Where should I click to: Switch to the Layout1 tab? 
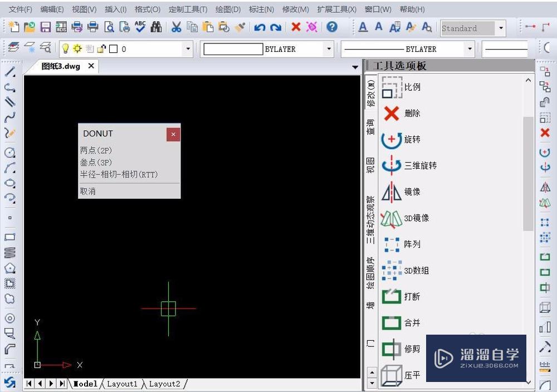pos(122,384)
